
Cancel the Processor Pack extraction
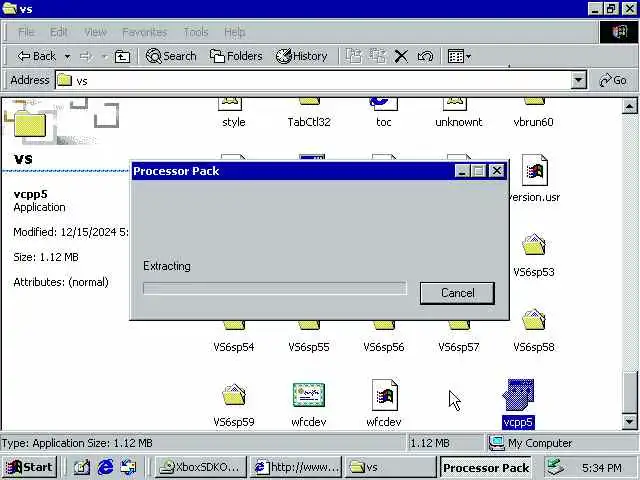pyautogui.click(x=457, y=293)
